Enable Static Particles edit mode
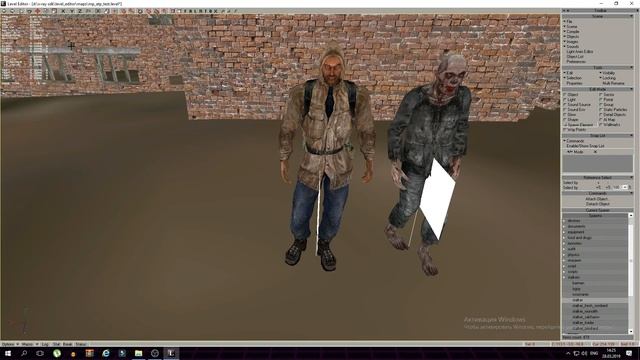This screenshot has width=640, height=360. pos(613,110)
